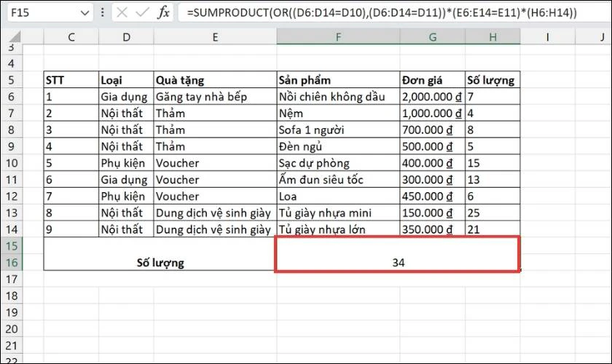Click the Quà tặng header cell
This screenshot has width=612, height=364.
[215, 80]
